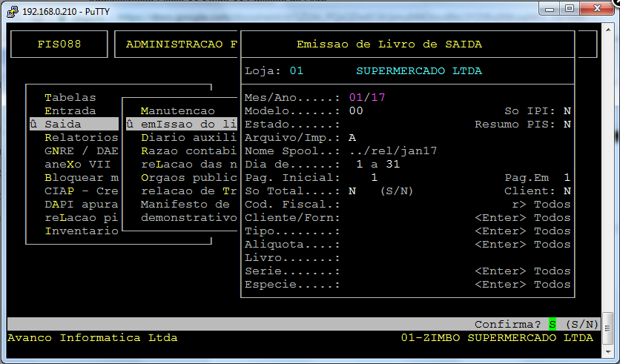Viewport: 620px width, 364px height.
Task: Select Manutencao in the submenu
Action: [x=177, y=110]
